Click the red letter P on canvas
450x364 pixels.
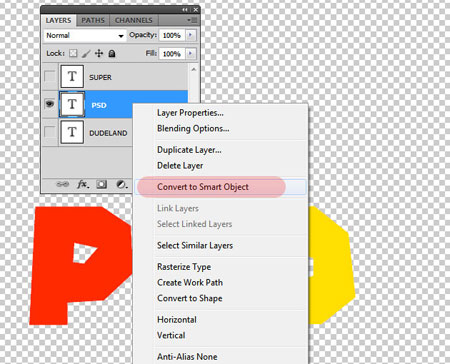[x=53, y=267]
